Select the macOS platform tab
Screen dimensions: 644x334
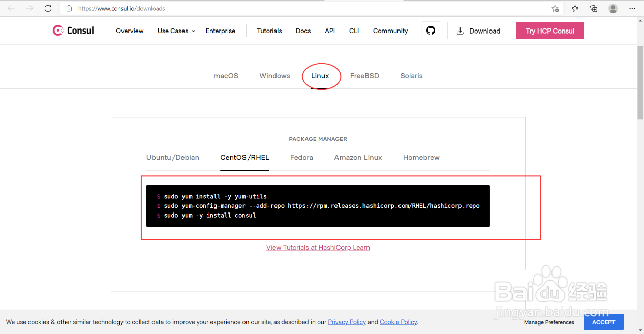[x=226, y=76]
